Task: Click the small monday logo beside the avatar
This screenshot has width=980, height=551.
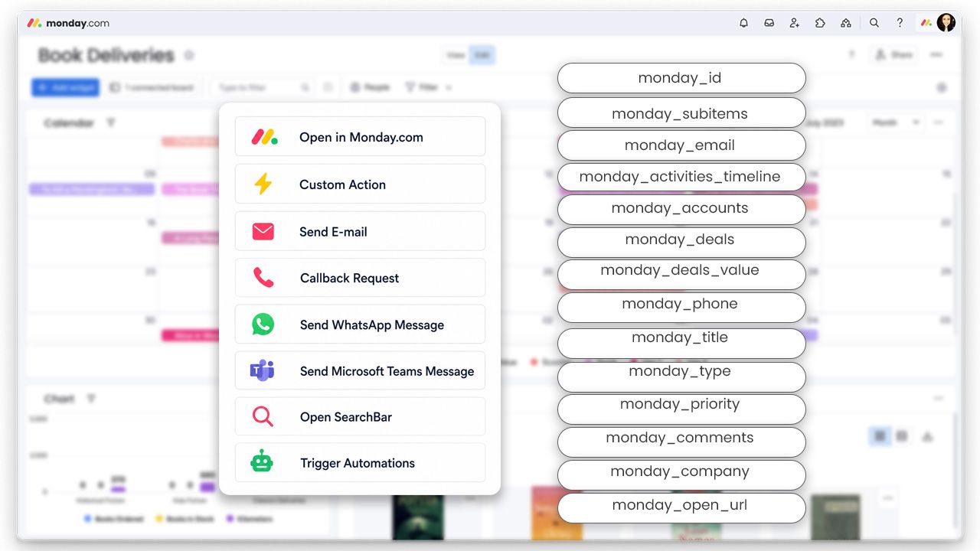Action: pos(926,23)
